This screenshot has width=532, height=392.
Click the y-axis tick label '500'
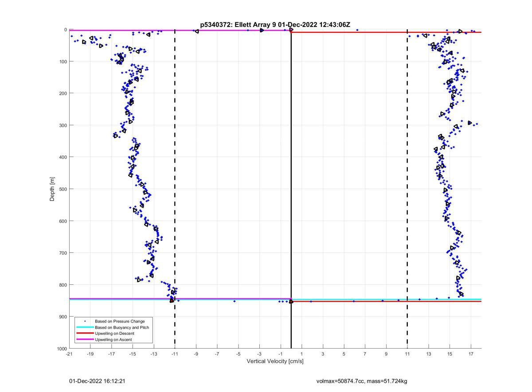tap(63, 189)
